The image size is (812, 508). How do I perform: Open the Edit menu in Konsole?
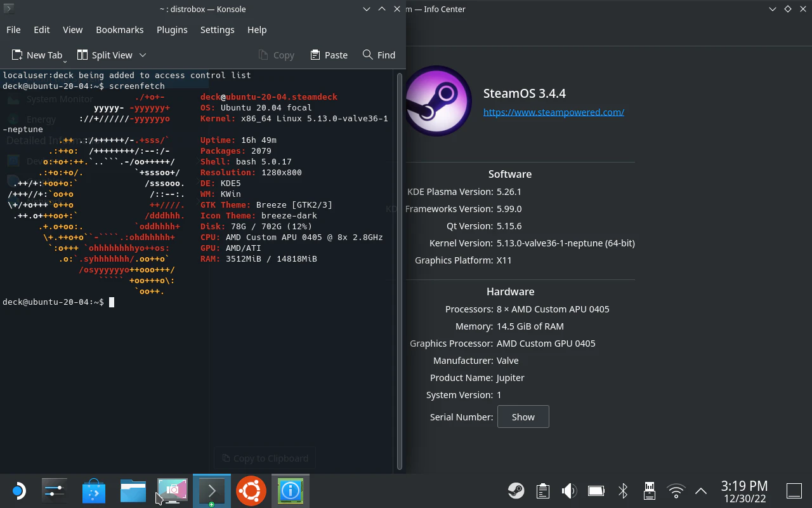click(42, 30)
